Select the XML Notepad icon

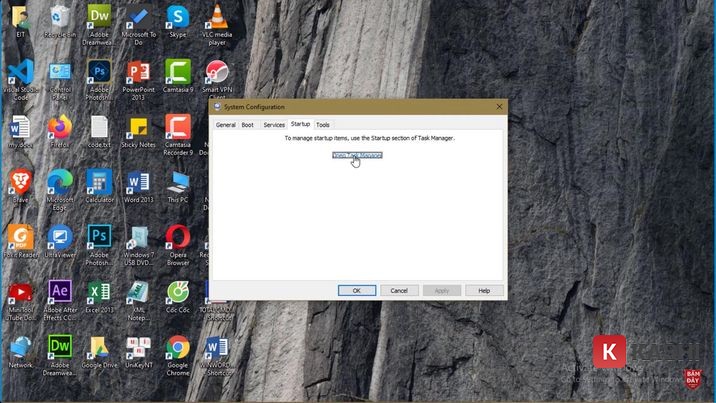pos(138,300)
